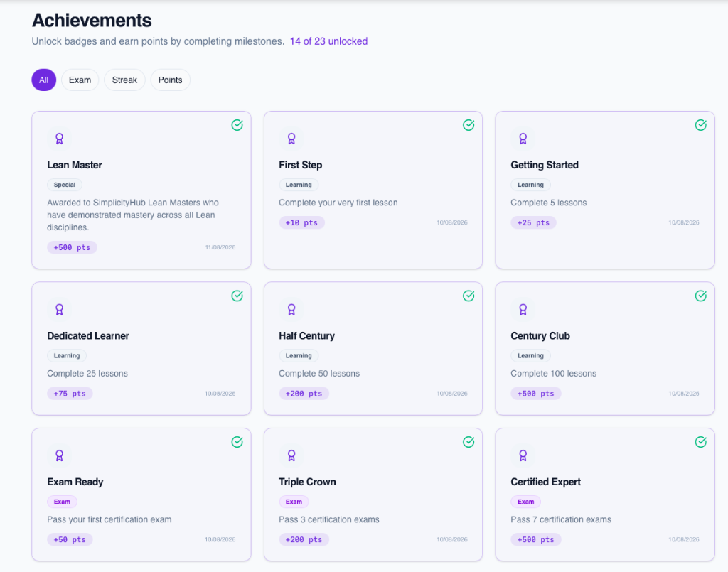Click the Half Century badge ribbon icon
This screenshot has height=572, width=728.
pos(291,309)
